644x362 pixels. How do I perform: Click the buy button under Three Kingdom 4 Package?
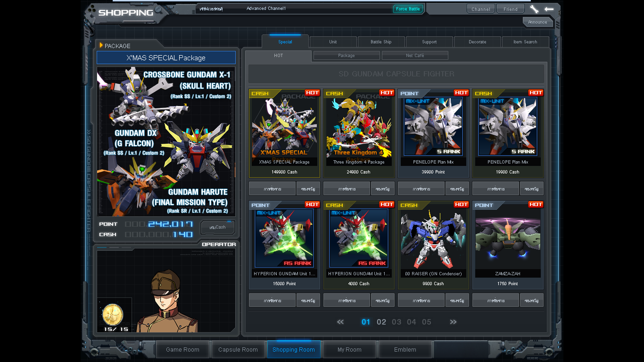(x=347, y=189)
